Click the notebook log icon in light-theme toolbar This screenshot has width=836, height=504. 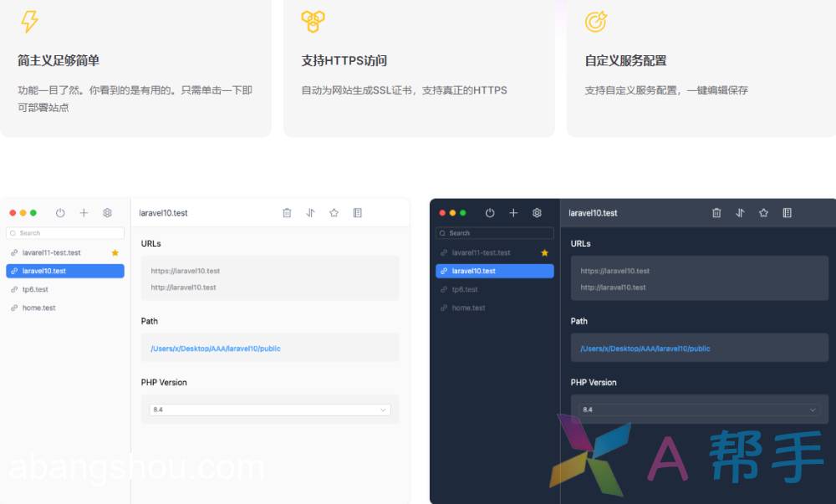[x=357, y=213]
